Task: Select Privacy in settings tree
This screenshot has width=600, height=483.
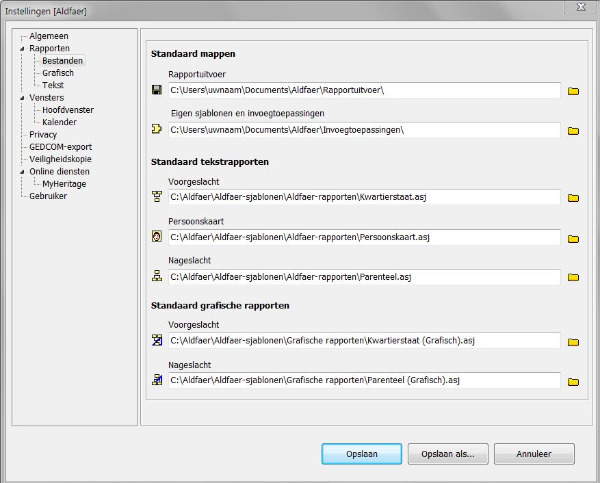Action: tap(43, 134)
